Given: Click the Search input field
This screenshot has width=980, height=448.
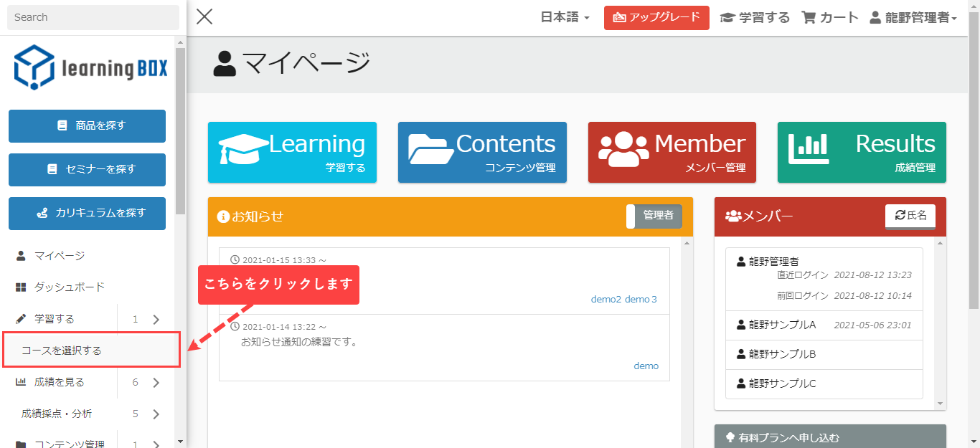Looking at the screenshot, I should coord(93,17).
